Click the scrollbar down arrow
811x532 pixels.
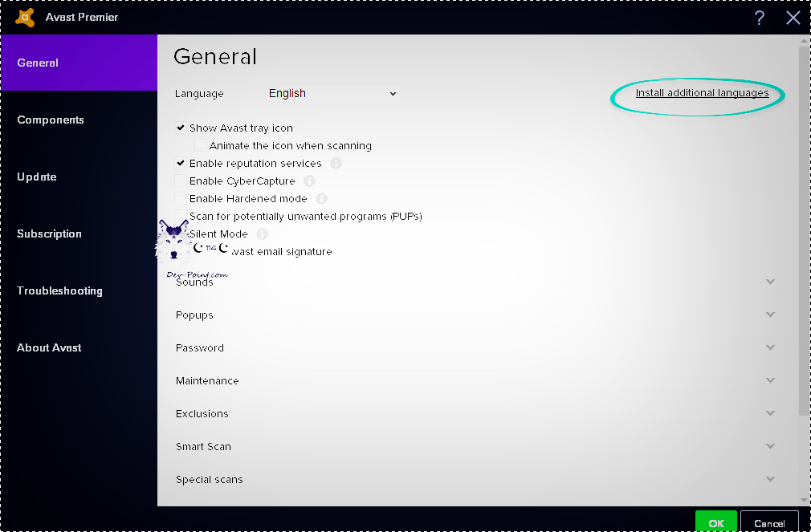804,500
